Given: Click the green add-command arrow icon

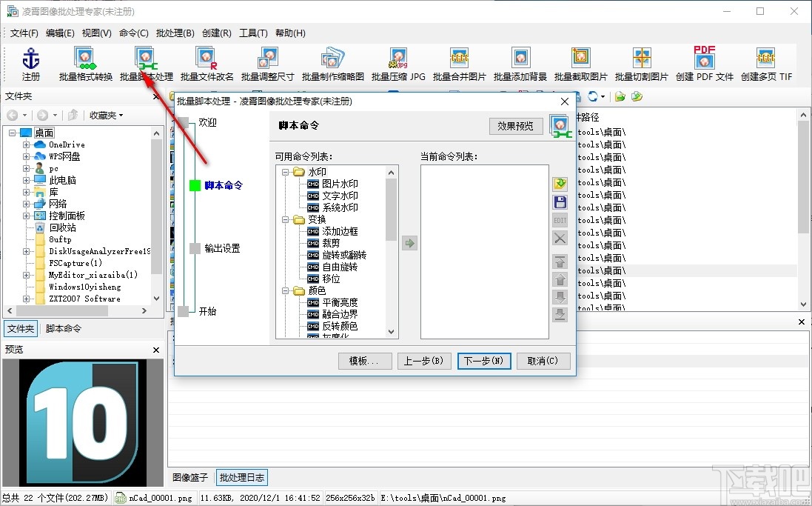Looking at the screenshot, I should [x=409, y=242].
